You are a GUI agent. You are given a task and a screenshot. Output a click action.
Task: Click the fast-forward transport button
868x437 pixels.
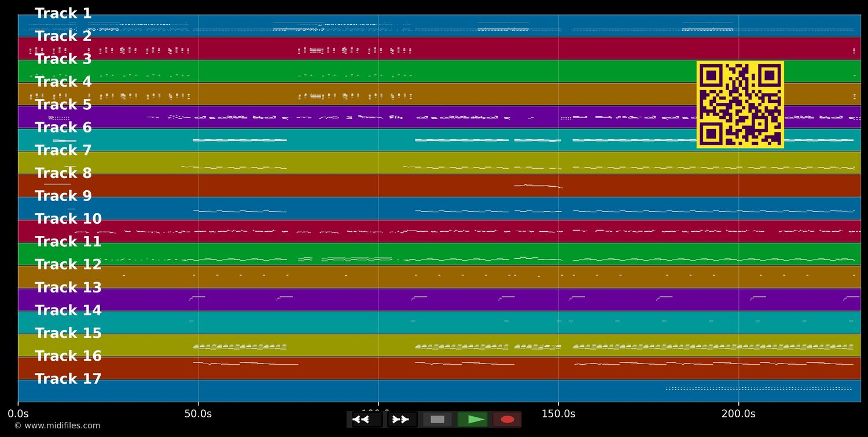tap(402, 420)
